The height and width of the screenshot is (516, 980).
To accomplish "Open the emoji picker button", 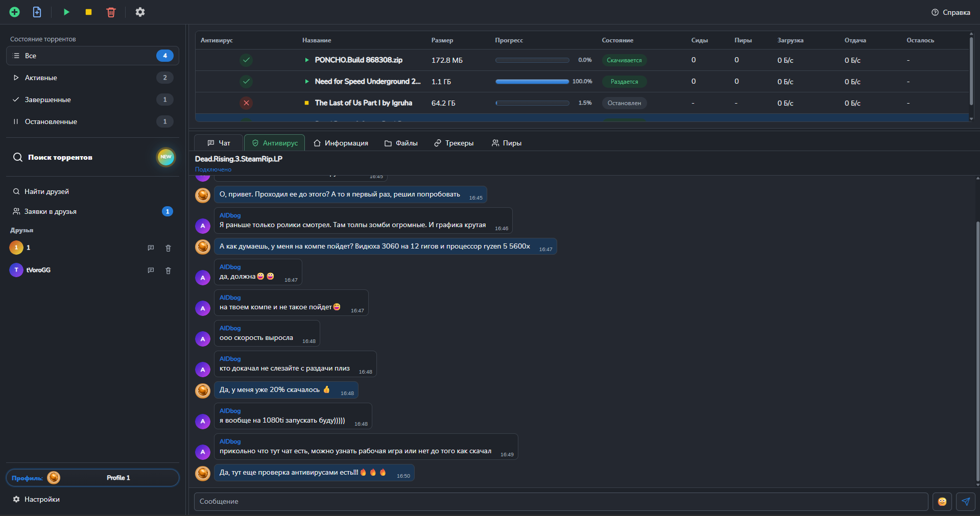I will pos(942,502).
